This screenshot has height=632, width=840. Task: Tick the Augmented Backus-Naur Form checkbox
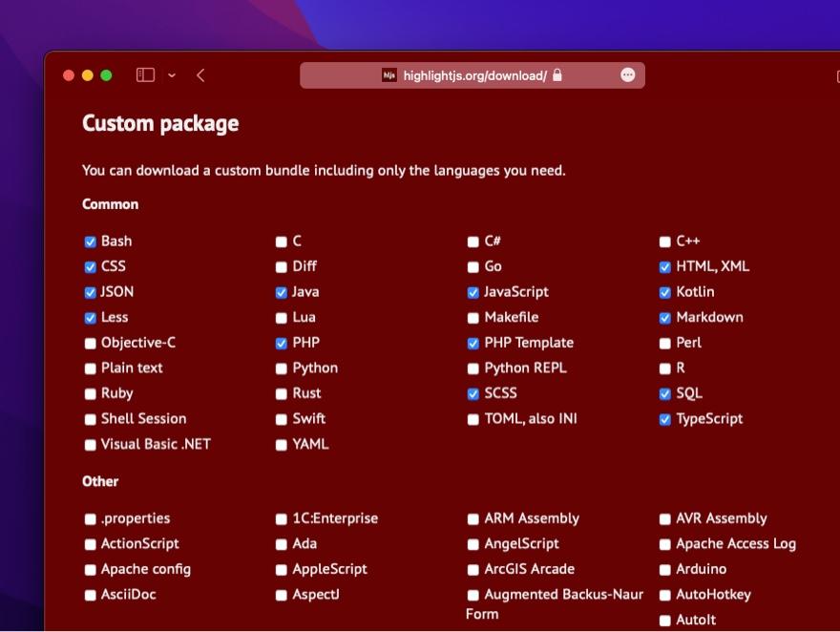click(473, 595)
